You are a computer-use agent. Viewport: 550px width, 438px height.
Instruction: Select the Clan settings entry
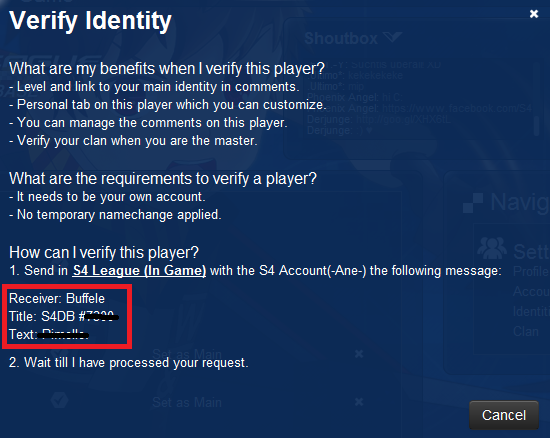point(525,331)
